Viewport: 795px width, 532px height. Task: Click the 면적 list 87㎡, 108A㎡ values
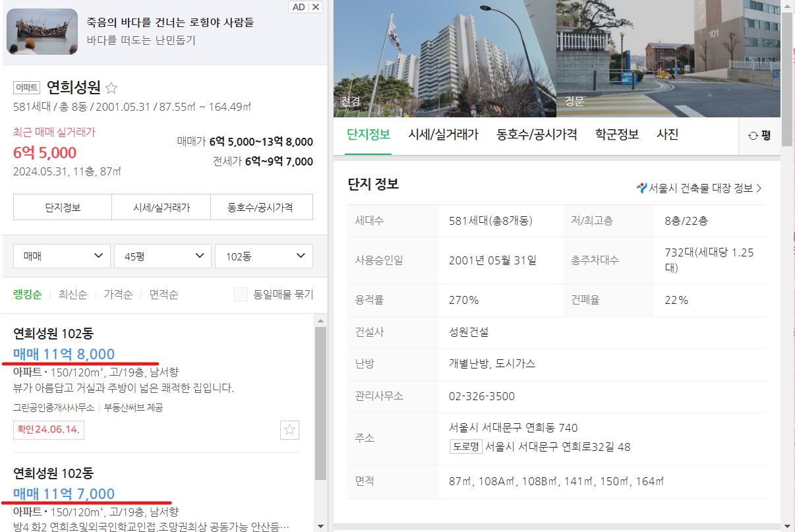(x=556, y=481)
